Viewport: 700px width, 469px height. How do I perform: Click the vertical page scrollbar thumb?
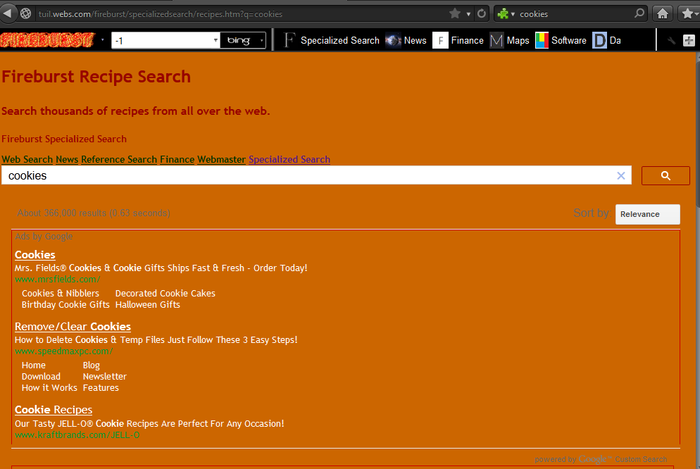coord(697,132)
